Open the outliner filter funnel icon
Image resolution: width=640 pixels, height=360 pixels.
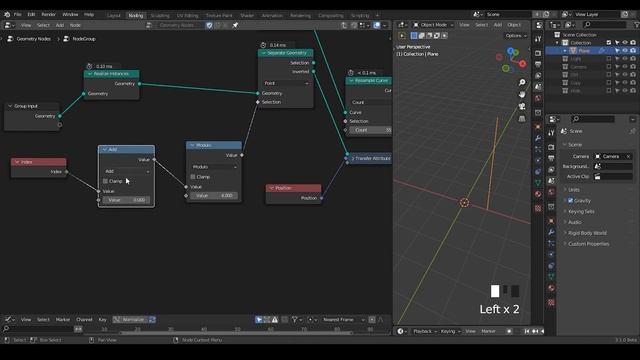click(636, 25)
